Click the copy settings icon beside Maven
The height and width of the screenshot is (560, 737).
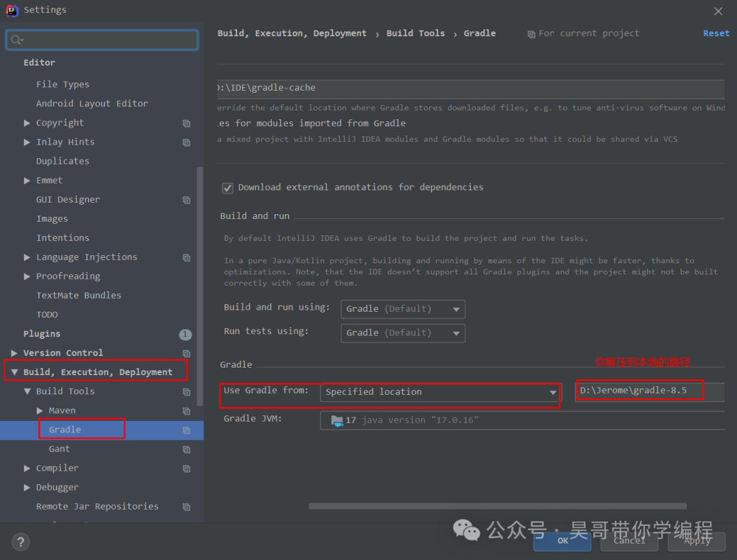[186, 411]
